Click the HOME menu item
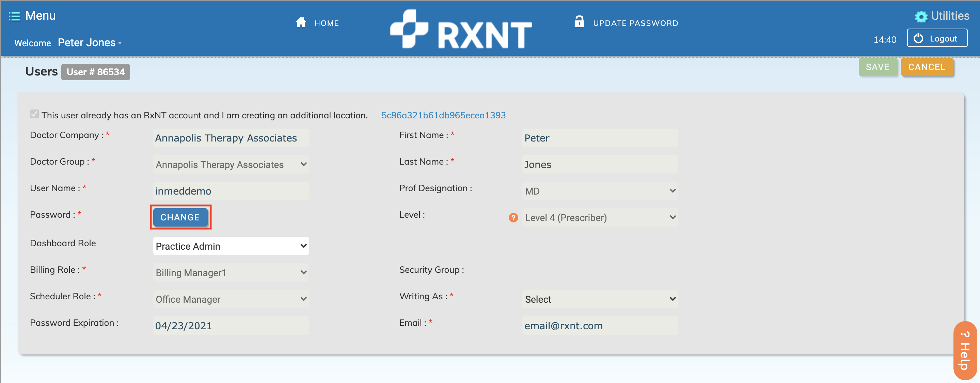 327,23
